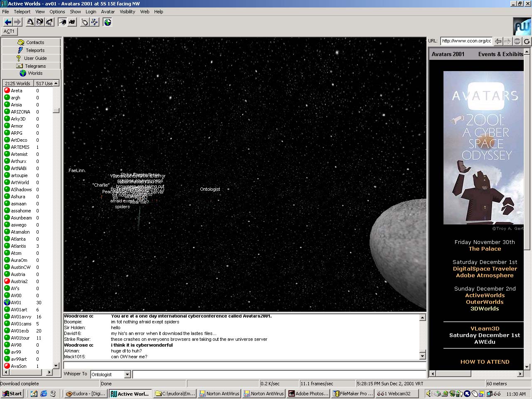The image size is (532, 399).
Task: Switch to first person eye view
Action: [x=62, y=22]
